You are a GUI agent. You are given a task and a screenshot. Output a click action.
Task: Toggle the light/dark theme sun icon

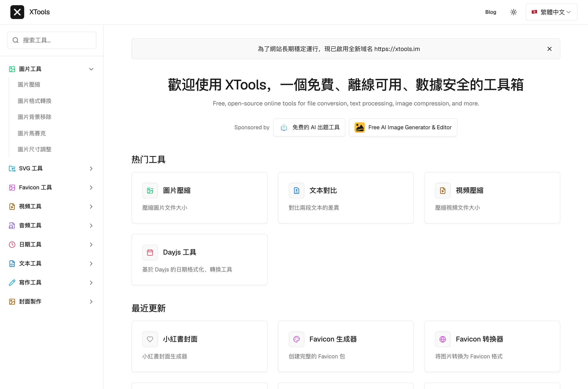click(x=513, y=12)
